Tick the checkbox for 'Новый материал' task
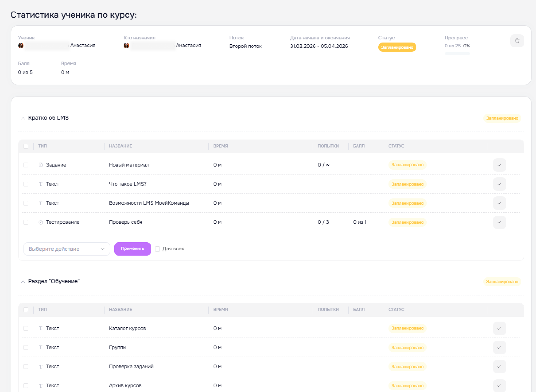Viewport: 536px width, 392px height. coord(26,165)
